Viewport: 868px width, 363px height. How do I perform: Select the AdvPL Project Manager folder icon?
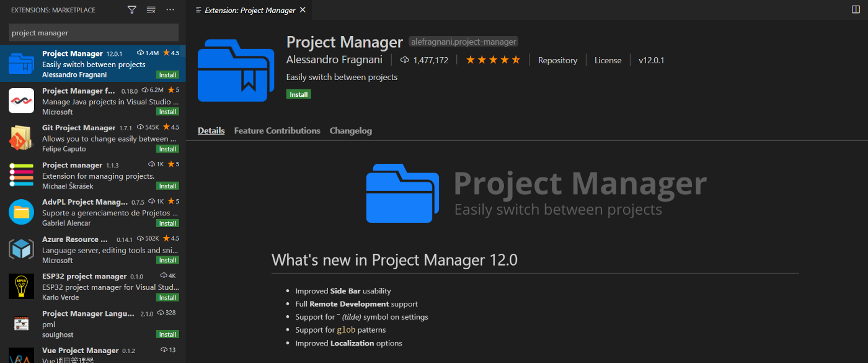point(21,212)
